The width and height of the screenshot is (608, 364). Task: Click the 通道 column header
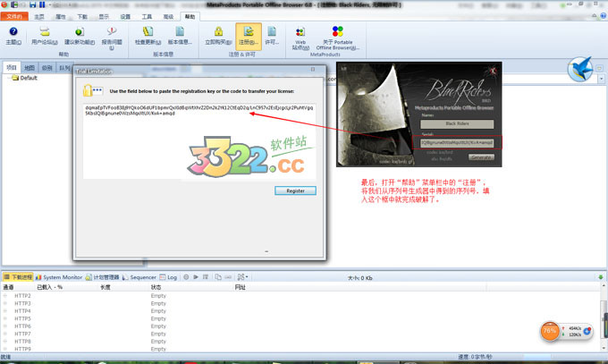(x=9, y=287)
